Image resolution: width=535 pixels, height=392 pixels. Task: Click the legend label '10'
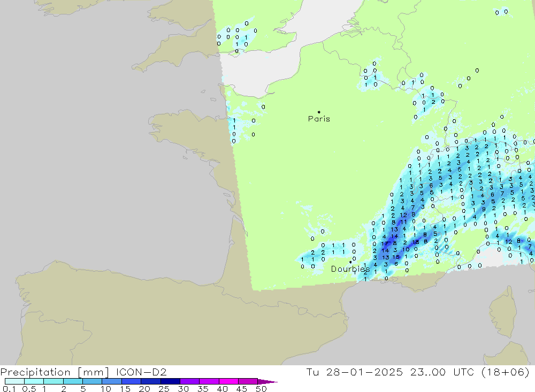[x=106, y=389]
